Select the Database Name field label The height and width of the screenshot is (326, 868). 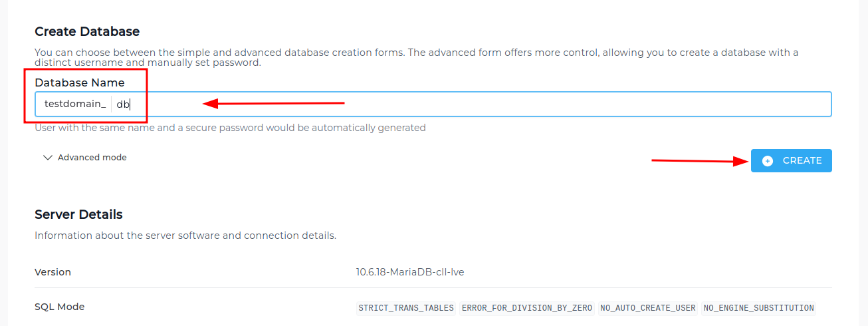pyautogui.click(x=80, y=82)
